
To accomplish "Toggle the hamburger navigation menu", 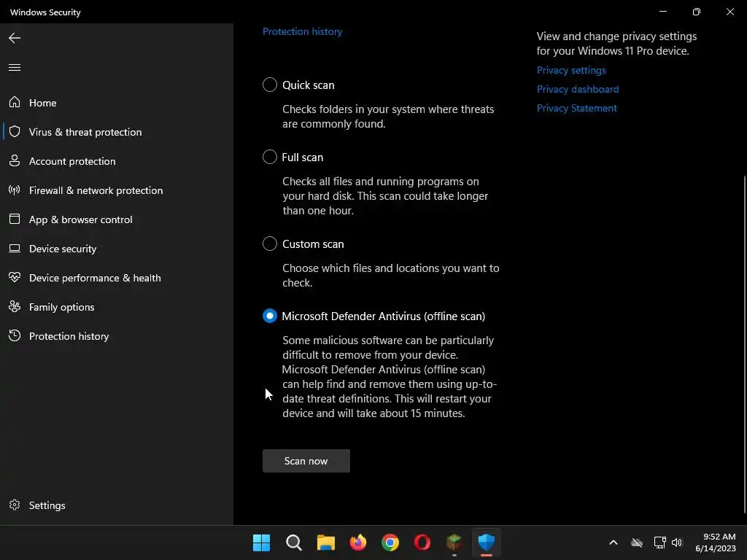I will (15, 67).
